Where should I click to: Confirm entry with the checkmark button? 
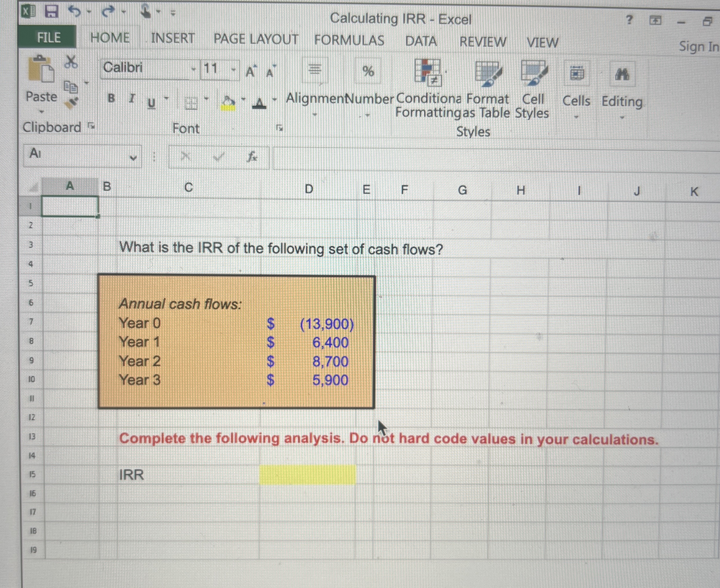[x=218, y=157]
